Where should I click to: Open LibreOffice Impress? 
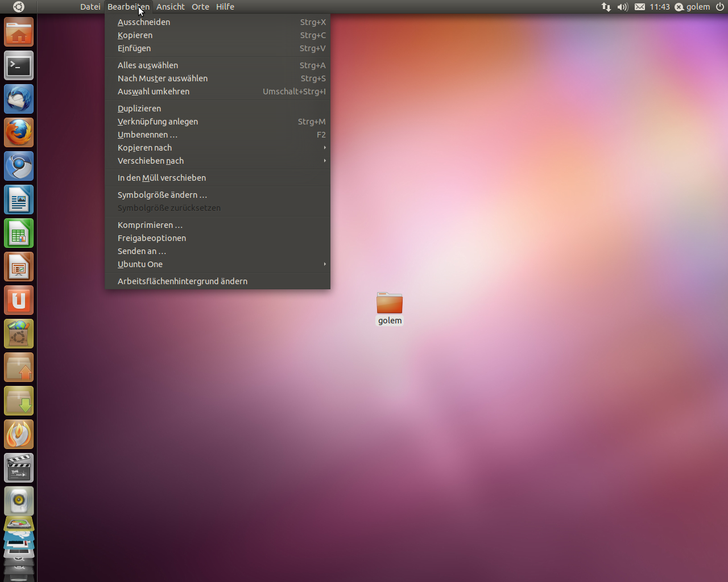19,267
